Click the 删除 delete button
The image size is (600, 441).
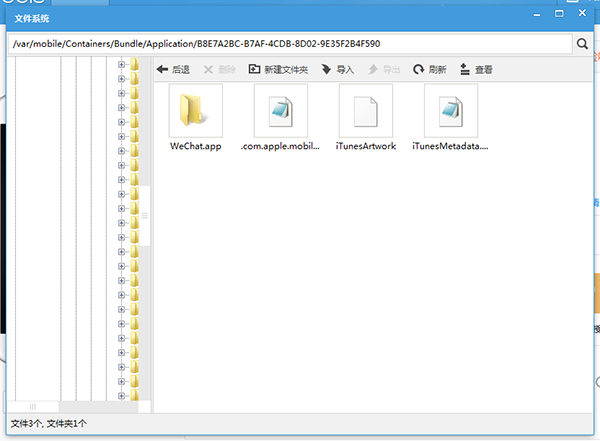click(x=220, y=69)
